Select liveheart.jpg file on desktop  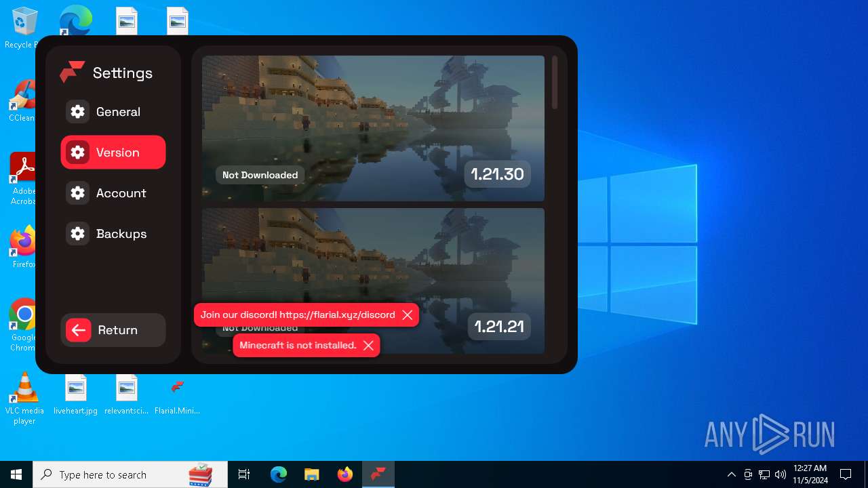tap(75, 395)
